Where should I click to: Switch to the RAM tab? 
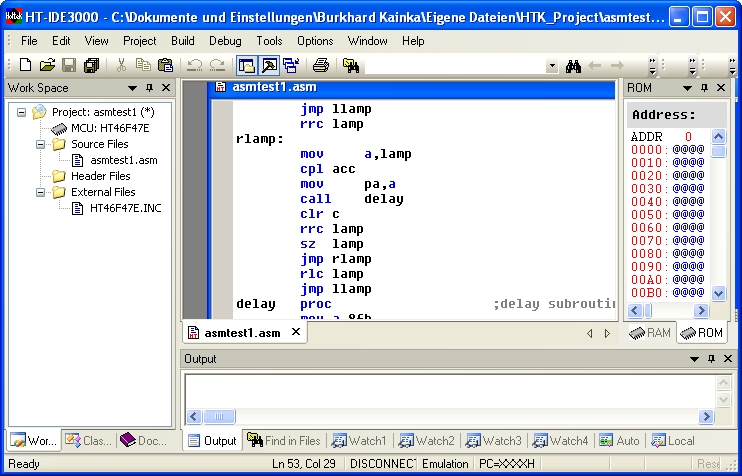pos(651,333)
